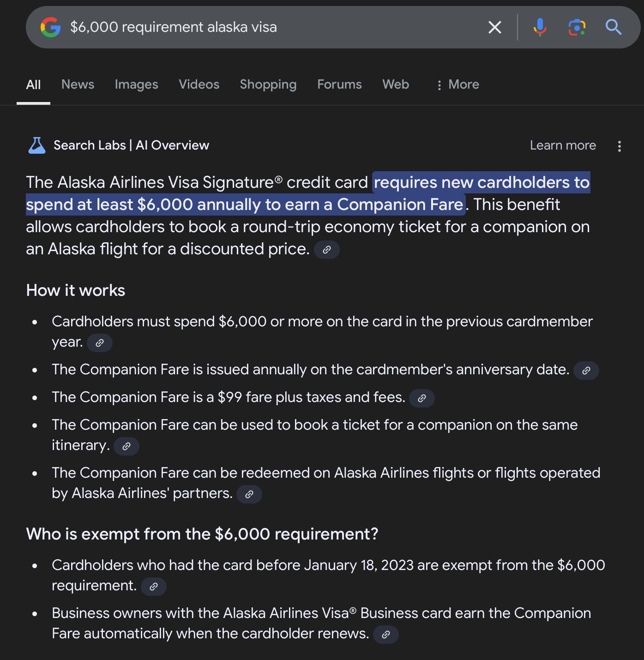
Task: Open source link after 'same itinerary' bullet
Action: coord(126,446)
